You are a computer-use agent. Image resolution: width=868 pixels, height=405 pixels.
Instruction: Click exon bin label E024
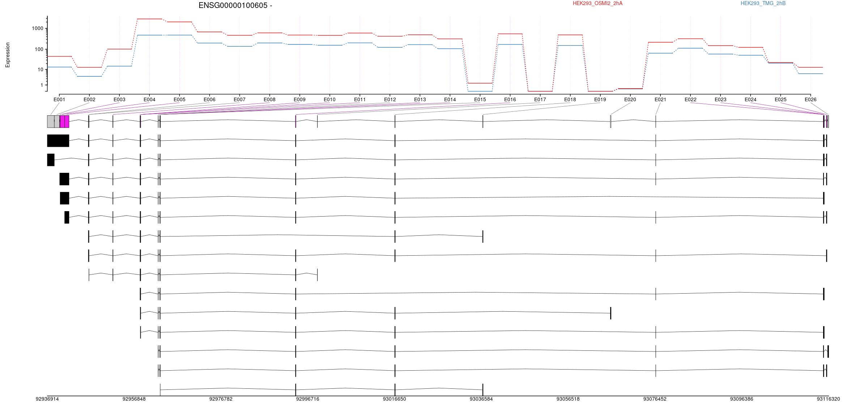750,99
